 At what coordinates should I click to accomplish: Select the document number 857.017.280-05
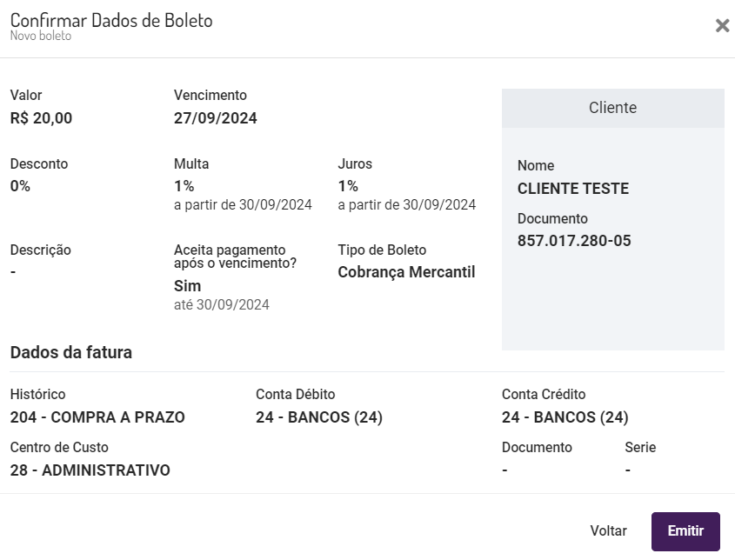click(573, 241)
